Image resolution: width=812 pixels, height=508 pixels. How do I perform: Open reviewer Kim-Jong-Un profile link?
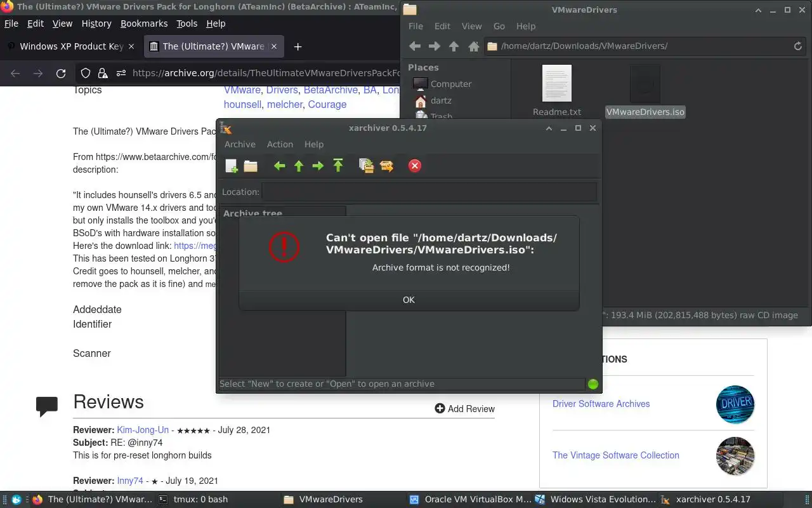143,430
